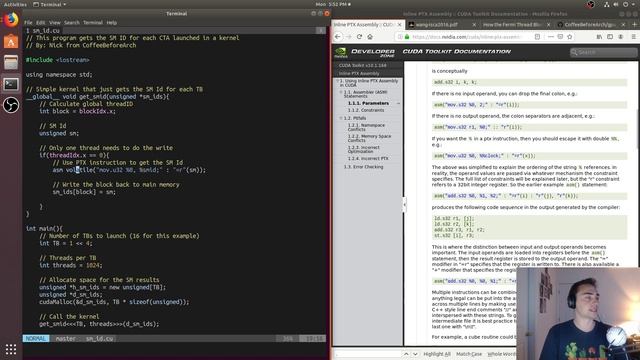Collapse docs sidebar with splitter handle
This screenshot has width=640, height=360.
[404, 204]
